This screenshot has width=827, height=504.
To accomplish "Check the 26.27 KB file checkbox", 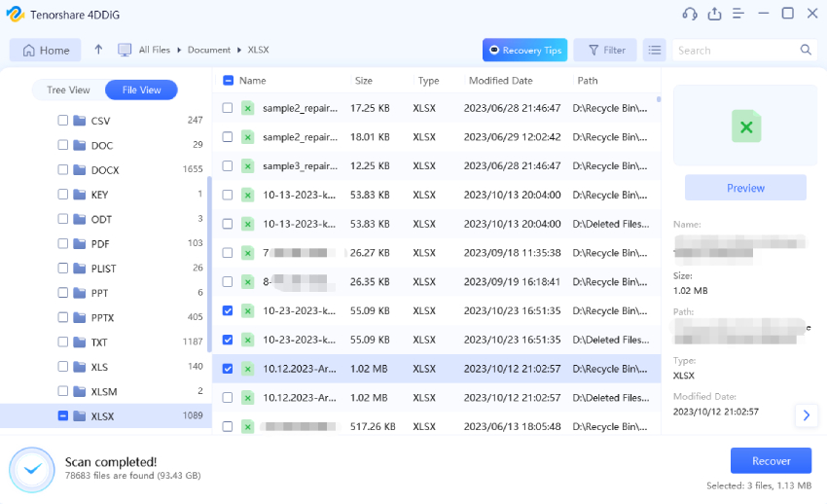I will (228, 253).
